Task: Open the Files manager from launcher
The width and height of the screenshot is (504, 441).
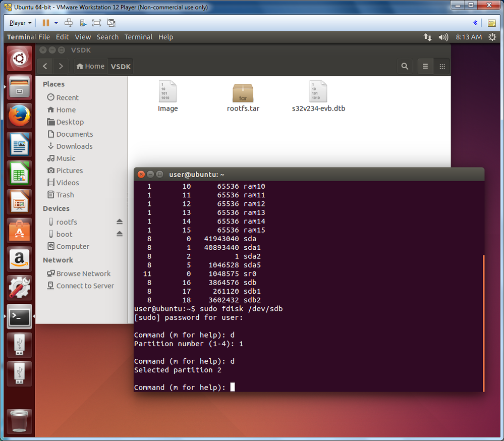Action: pyautogui.click(x=19, y=87)
